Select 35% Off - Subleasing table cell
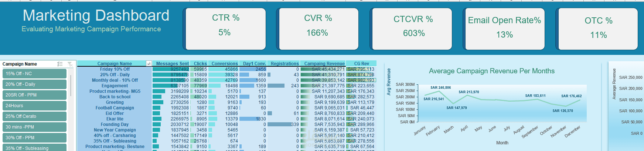644x151 pixels. coord(115,141)
